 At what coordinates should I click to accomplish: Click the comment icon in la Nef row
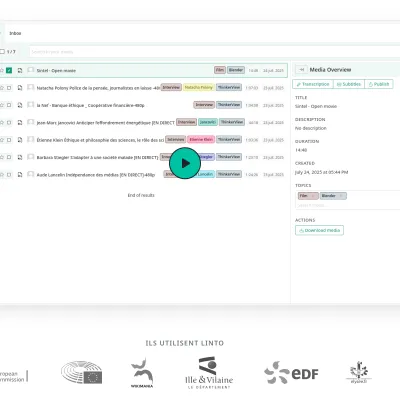(x=31, y=105)
